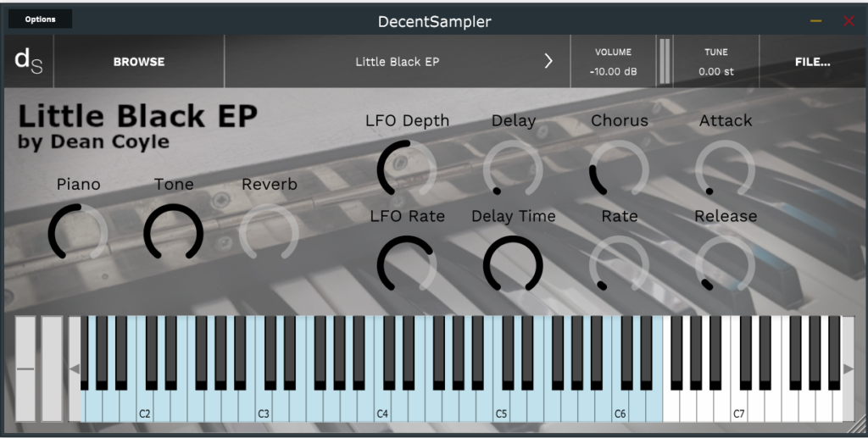Click the LFO Depth knob
Screen dimensions: 868x438
pos(407,169)
